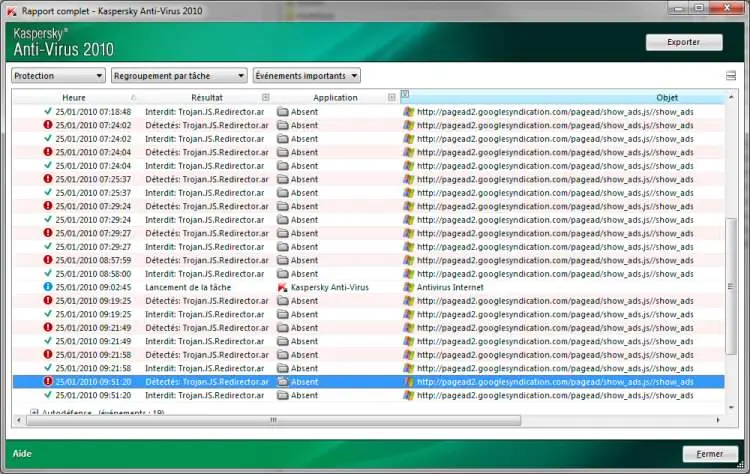Click the filter icon left of Objet header

point(405,94)
